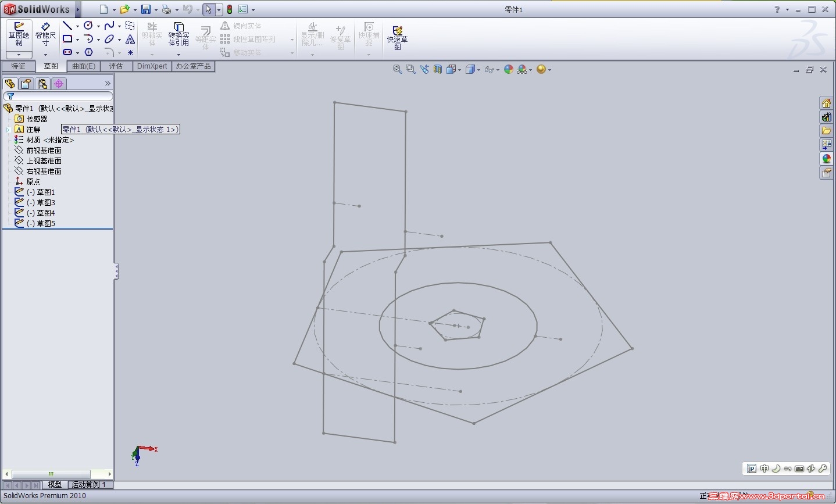Select the sketch Plane tool
Image resolution: width=836 pixels, height=504 pixels.
(130, 26)
